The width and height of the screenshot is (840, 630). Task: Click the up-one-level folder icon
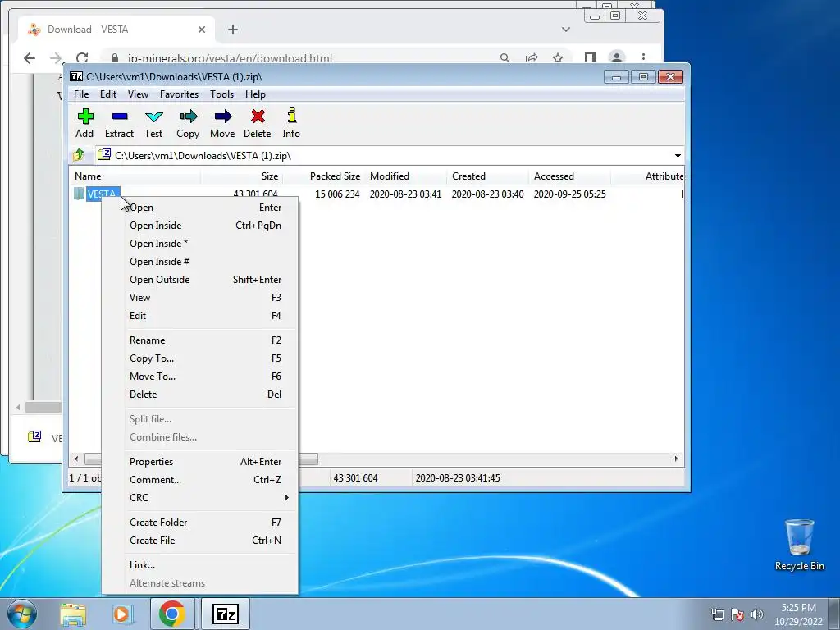[x=79, y=155]
